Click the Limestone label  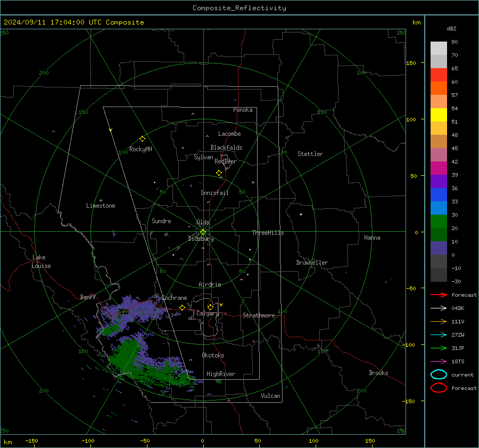tap(101, 206)
